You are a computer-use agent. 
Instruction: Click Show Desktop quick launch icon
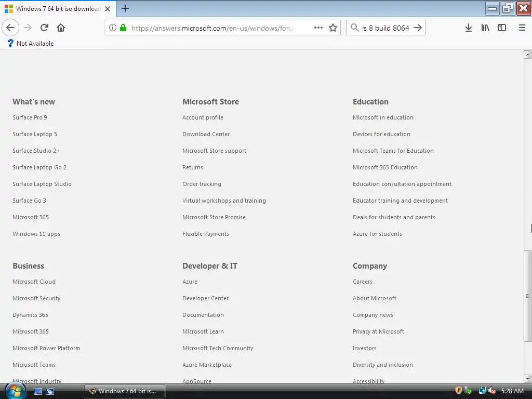38,391
